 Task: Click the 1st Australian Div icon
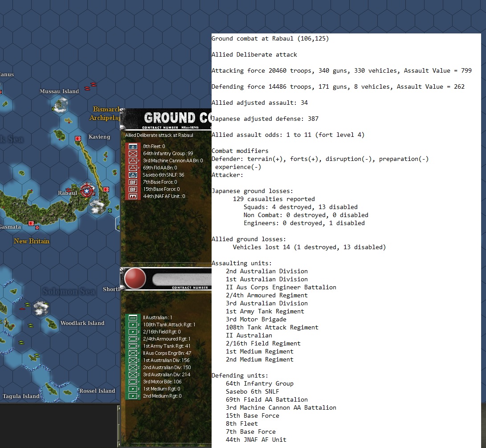tap(133, 361)
